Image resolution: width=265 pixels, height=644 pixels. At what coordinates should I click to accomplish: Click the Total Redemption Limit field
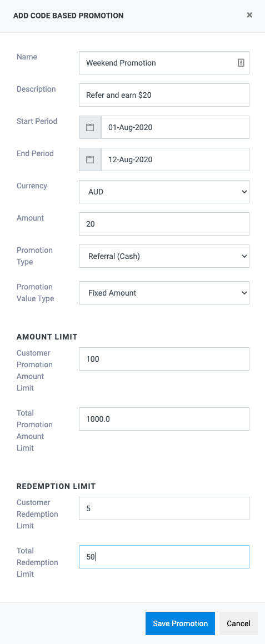164,557
